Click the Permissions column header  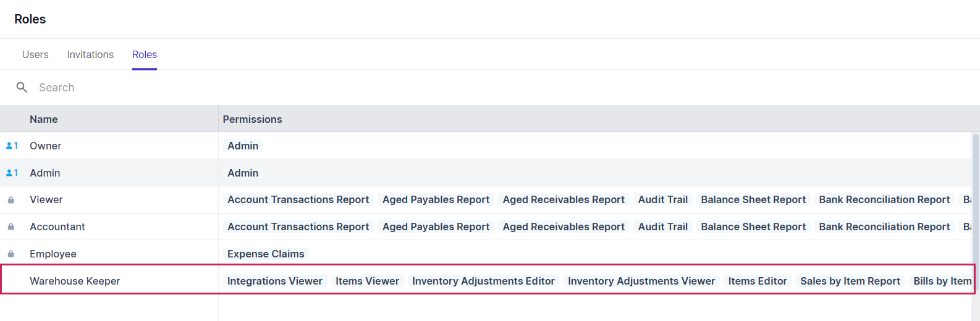[252, 119]
